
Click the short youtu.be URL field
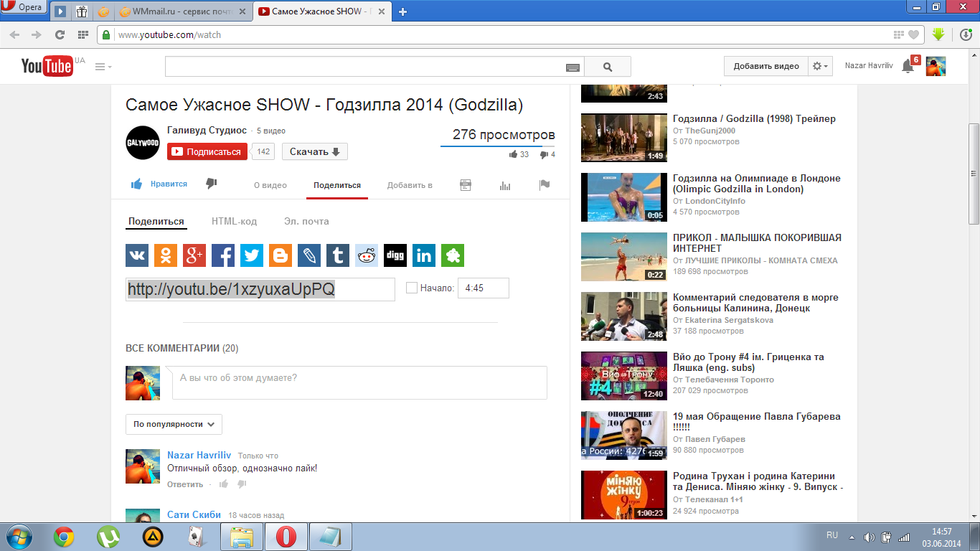tap(260, 289)
